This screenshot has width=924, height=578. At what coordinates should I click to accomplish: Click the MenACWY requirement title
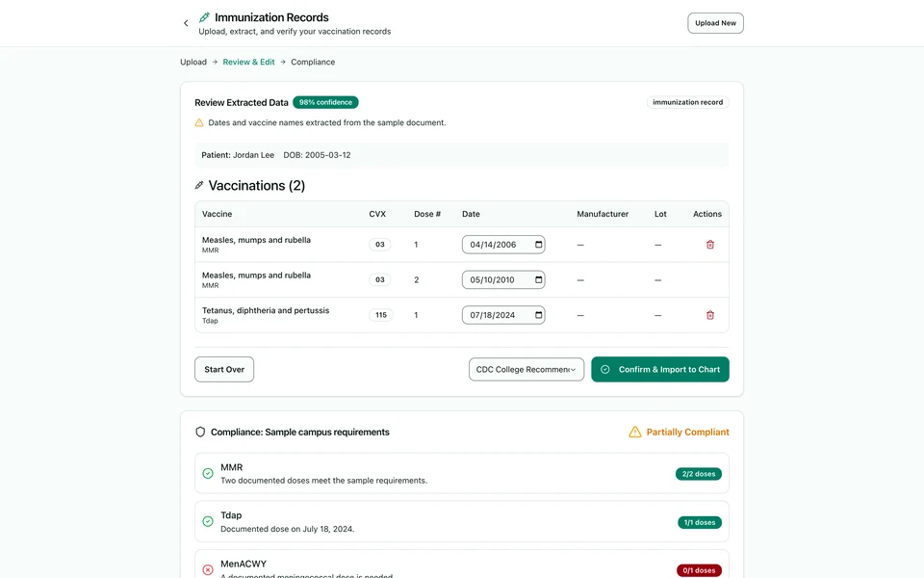click(x=244, y=564)
